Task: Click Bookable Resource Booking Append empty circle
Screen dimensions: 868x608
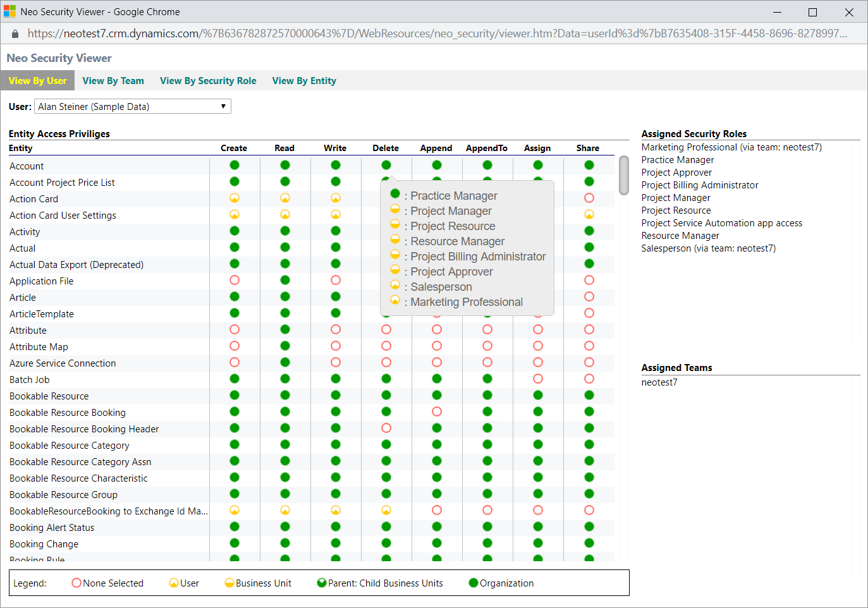Action: (x=437, y=411)
